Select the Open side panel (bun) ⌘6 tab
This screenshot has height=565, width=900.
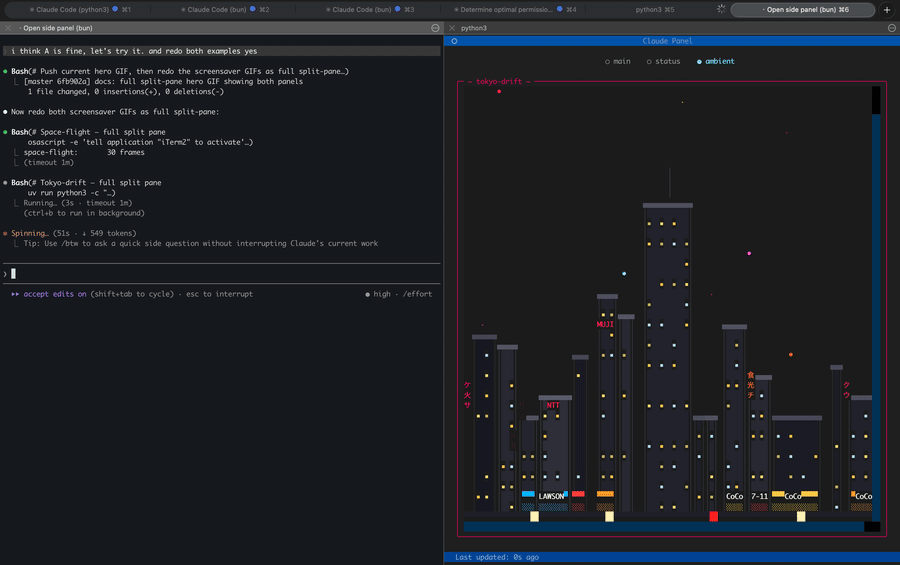point(802,9)
